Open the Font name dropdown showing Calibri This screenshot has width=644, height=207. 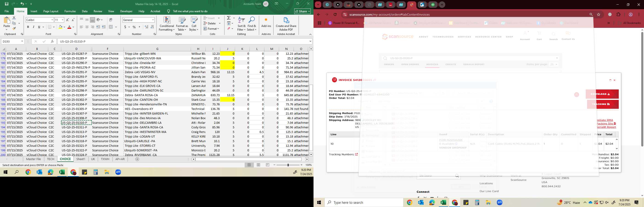coord(52,20)
